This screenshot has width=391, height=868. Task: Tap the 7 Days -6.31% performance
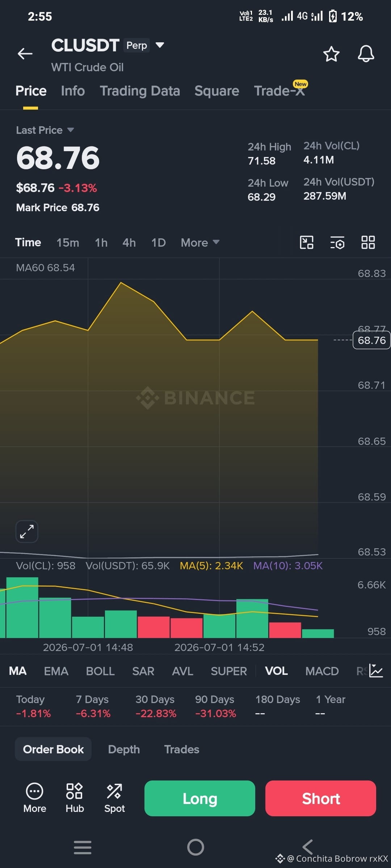[x=93, y=706]
